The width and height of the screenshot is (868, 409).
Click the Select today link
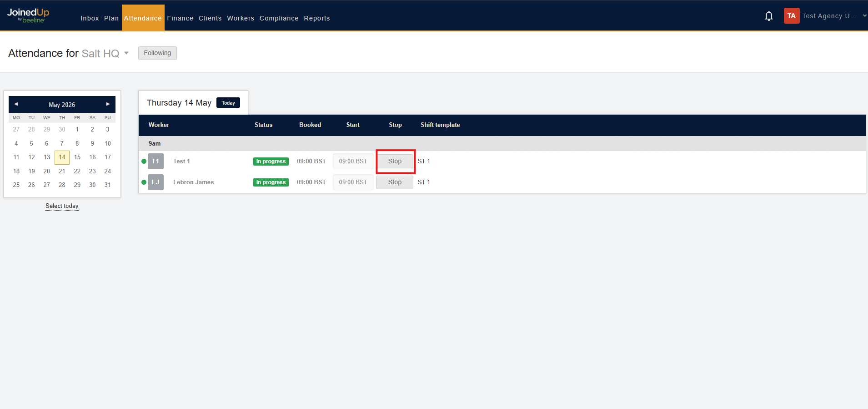62,206
